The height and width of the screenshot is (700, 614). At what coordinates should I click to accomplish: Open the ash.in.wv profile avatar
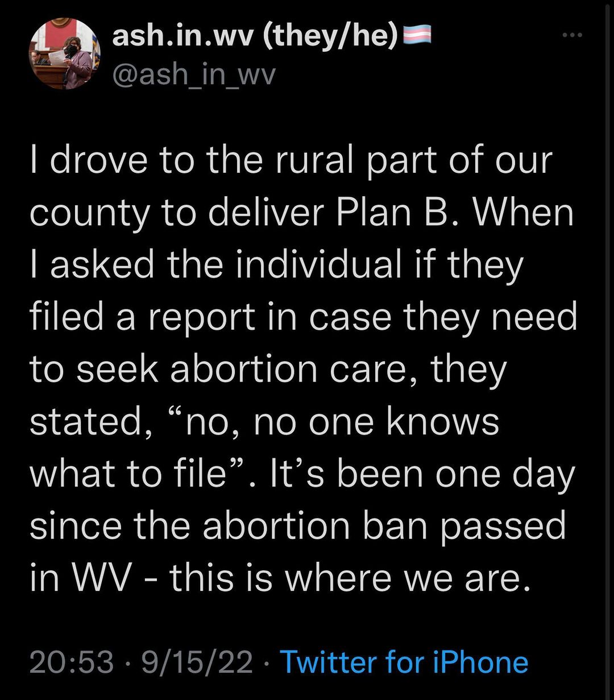click(x=63, y=54)
